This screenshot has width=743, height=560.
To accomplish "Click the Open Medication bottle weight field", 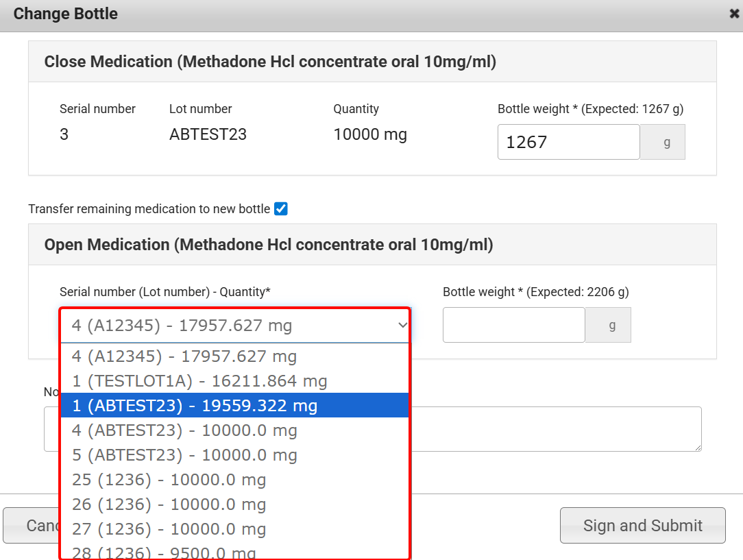I will click(x=513, y=325).
